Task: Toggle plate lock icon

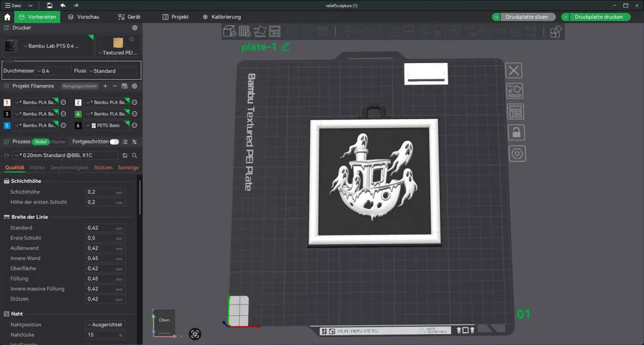Action: point(516,133)
